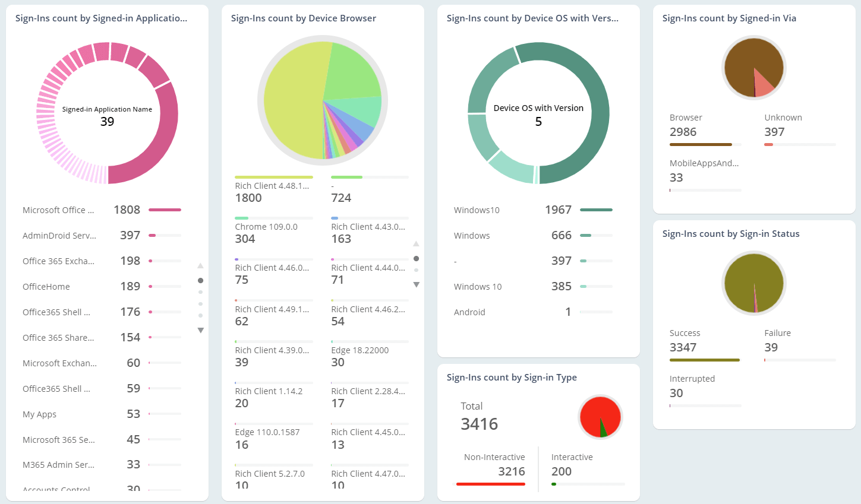The width and height of the screenshot is (861, 504).
Task: Click the truncated Signed-in Application card title
Action: pyautogui.click(x=101, y=18)
